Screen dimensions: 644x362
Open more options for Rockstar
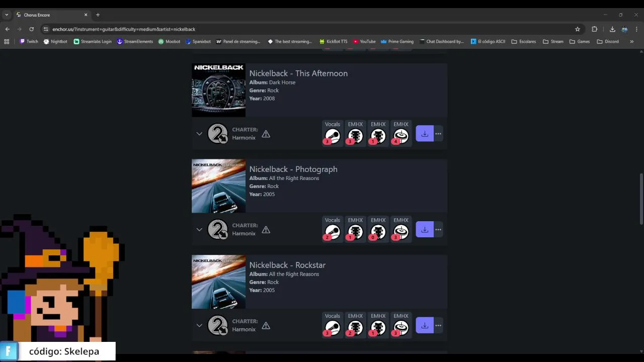[438, 326]
